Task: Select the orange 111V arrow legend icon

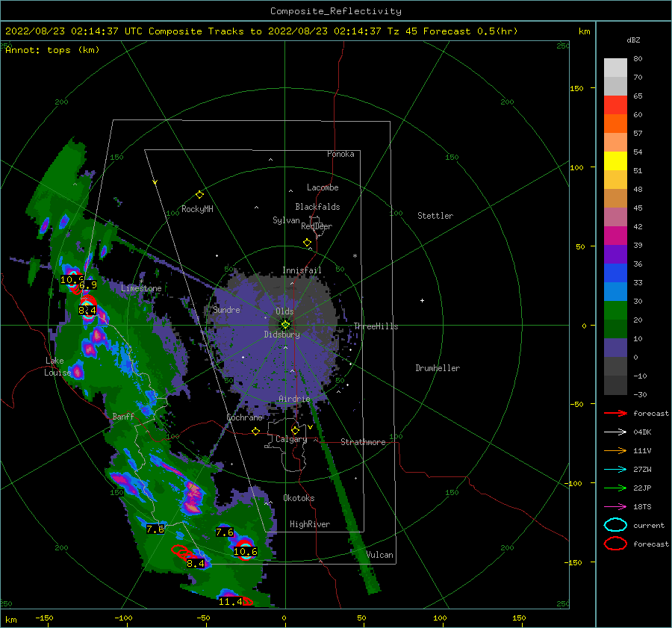Action: click(615, 450)
